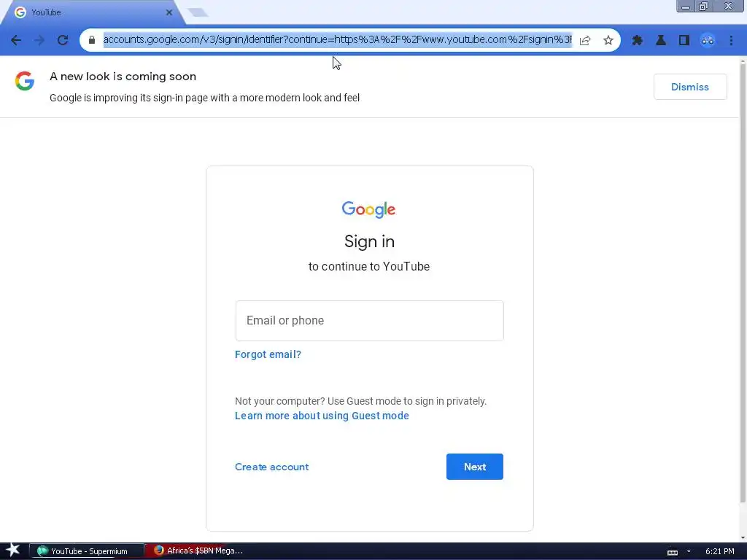Screen dimensions: 747x560
Task: Click the browser forward arrow
Action: click(x=39, y=40)
